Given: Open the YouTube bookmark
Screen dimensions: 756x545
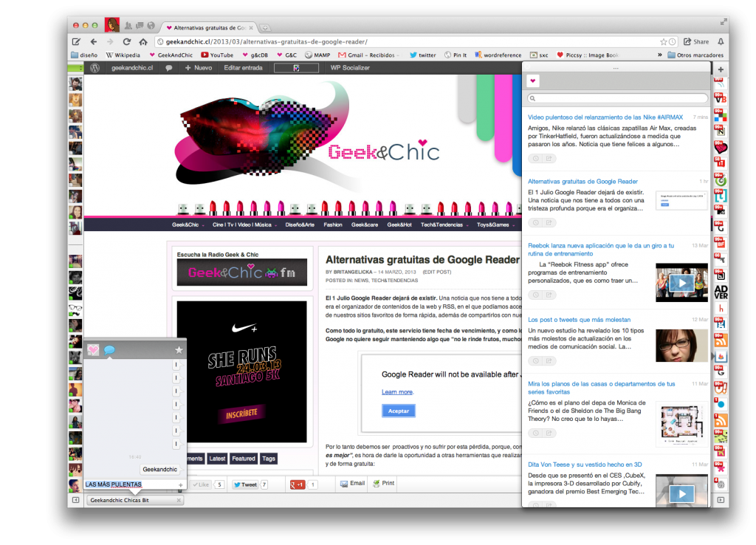Looking at the screenshot, I should (x=217, y=55).
